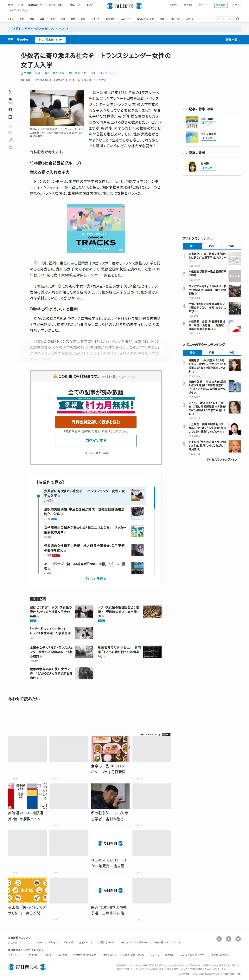Click footer Mainichi Shimbun-sha logo
Screen dimensions: 249x980
point(27,967)
